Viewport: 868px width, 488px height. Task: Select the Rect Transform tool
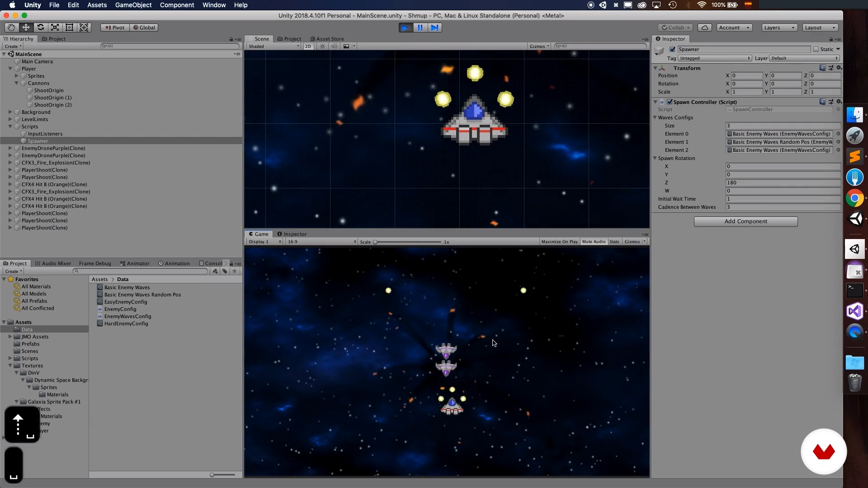coord(69,28)
